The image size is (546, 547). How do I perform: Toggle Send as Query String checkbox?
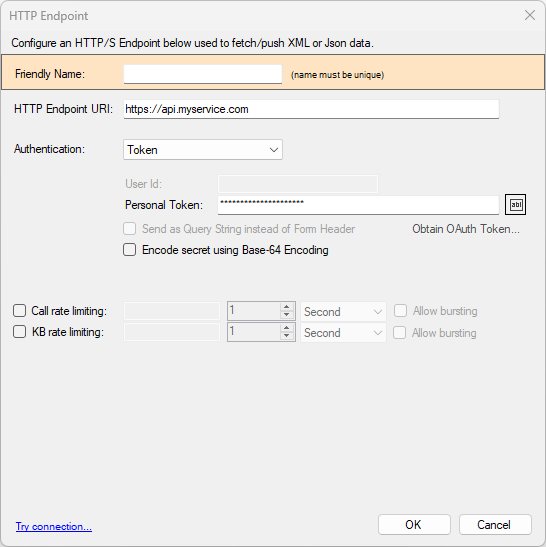[129, 229]
